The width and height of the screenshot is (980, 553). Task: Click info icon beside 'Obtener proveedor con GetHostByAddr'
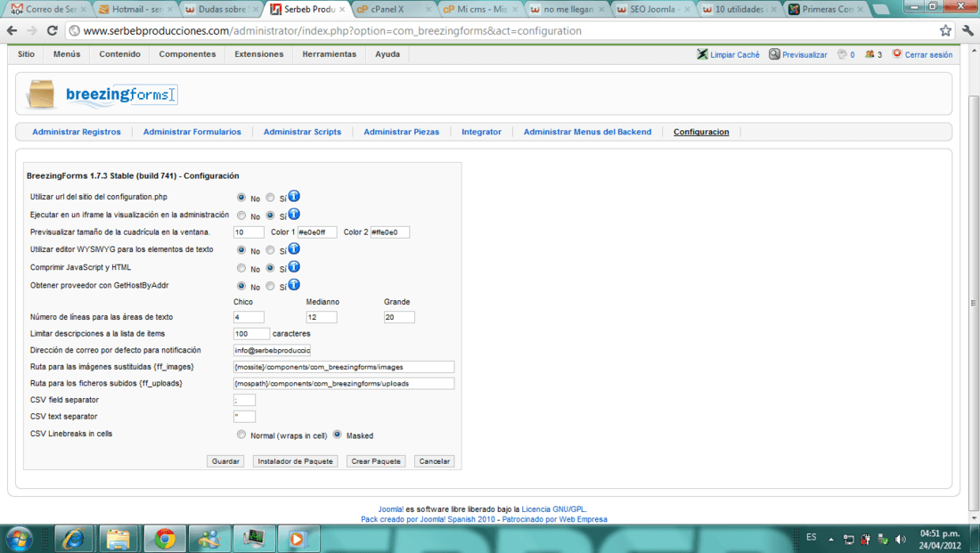(x=294, y=285)
